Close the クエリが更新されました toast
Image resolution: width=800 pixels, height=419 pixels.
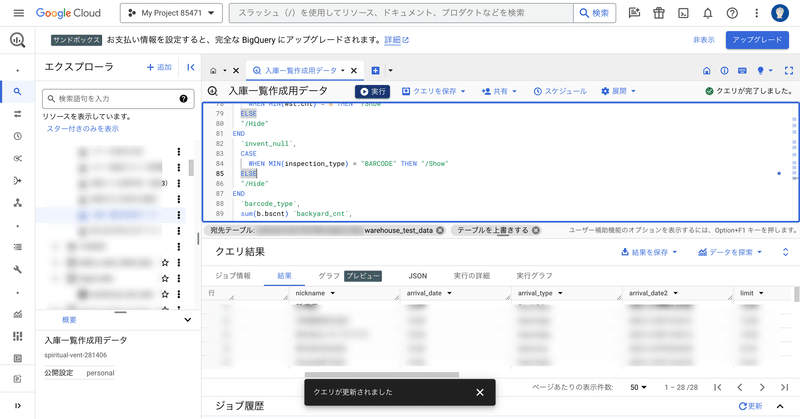pos(480,392)
